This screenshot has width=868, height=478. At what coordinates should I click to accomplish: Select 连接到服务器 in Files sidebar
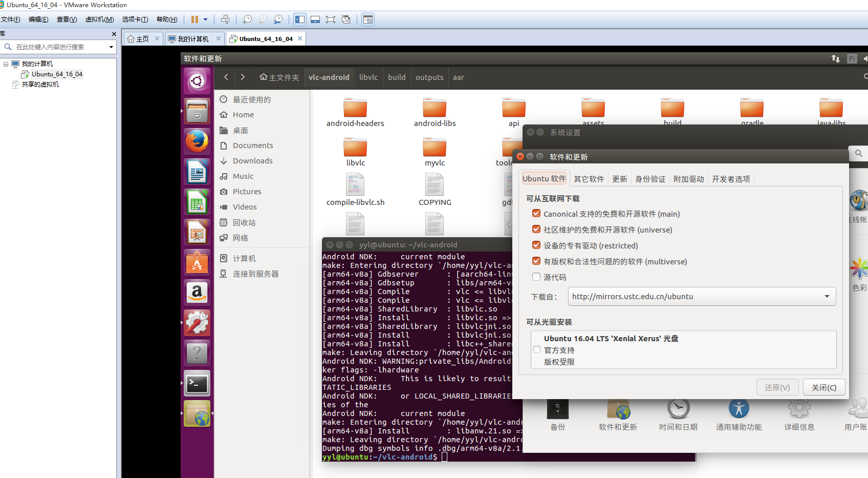256,274
